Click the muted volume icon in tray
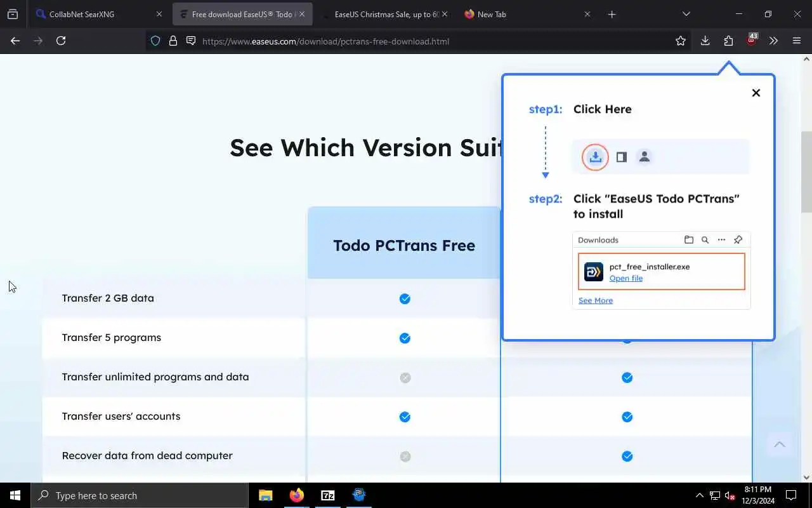The image size is (812, 508). click(730, 495)
